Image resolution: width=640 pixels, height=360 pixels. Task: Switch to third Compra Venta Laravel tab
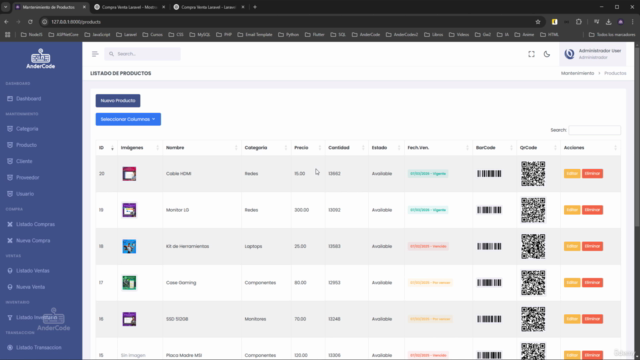pos(208,7)
